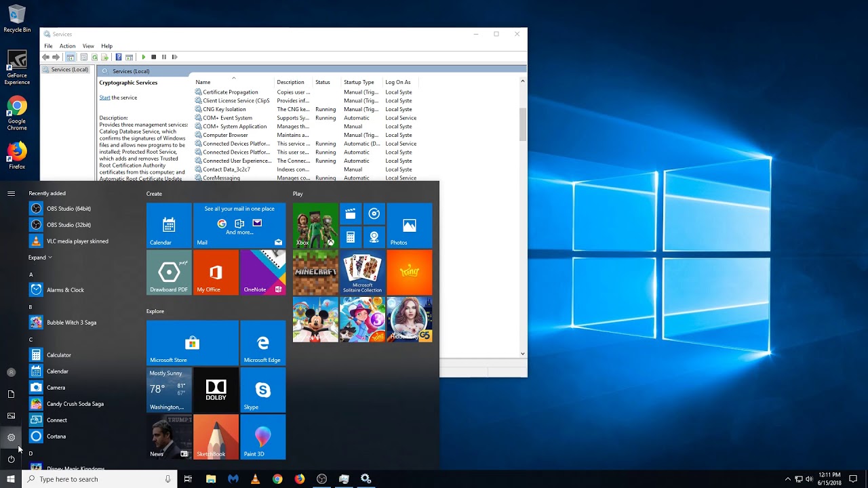Viewport: 868px width, 488px height.
Task: Click the Windows Start button on taskbar
Action: click(11, 479)
